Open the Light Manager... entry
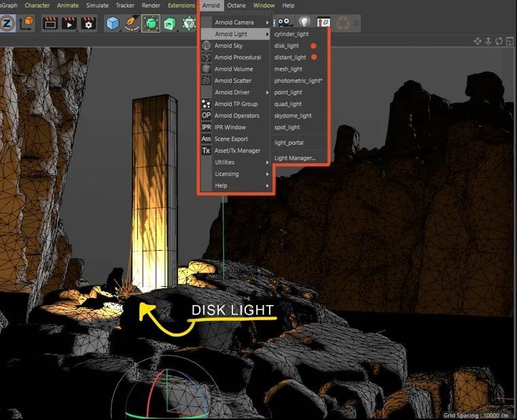The height and width of the screenshot is (420, 517). pos(299,158)
